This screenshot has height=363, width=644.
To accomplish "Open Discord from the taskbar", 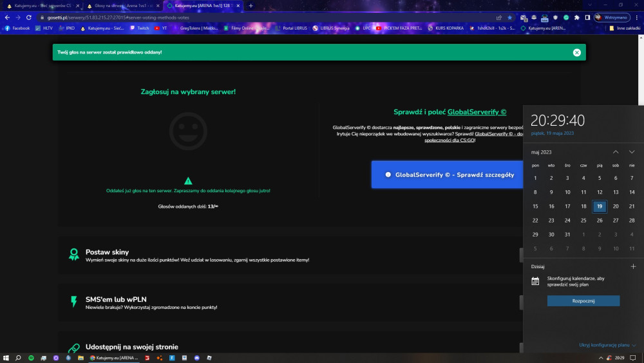I will point(196,358).
